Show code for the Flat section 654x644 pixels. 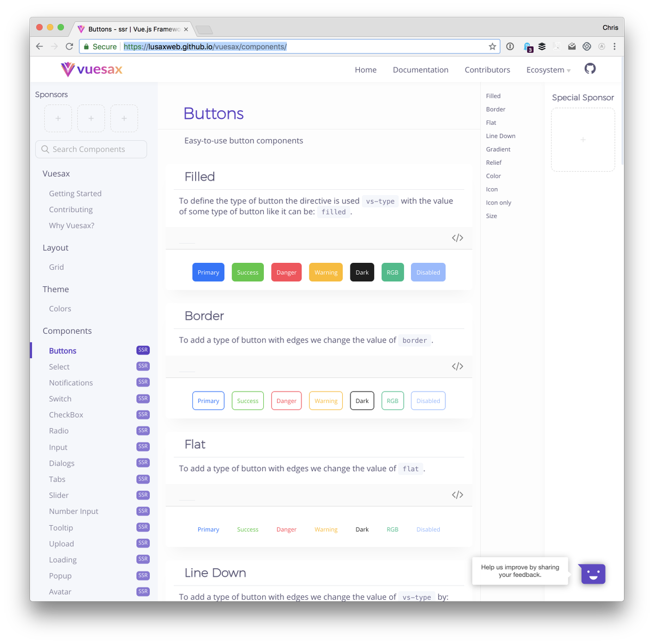point(457,495)
